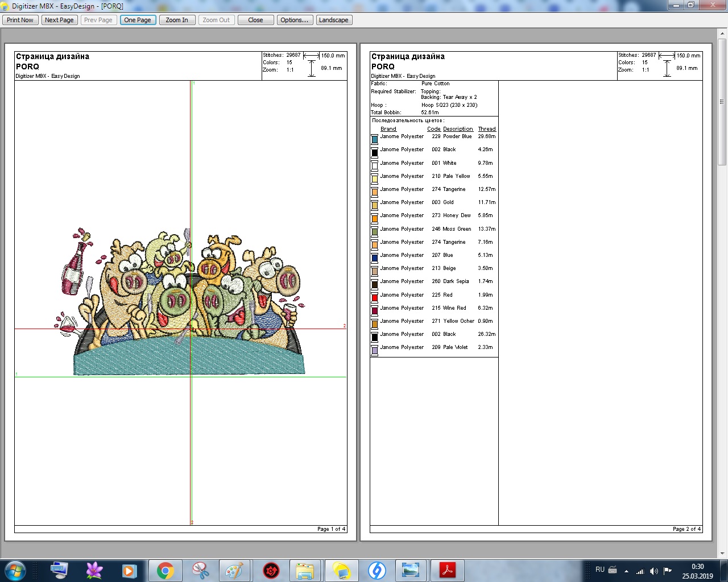The width and height of the screenshot is (728, 582).
Task: Click the 'Thread' column header
Action: [x=487, y=129]
